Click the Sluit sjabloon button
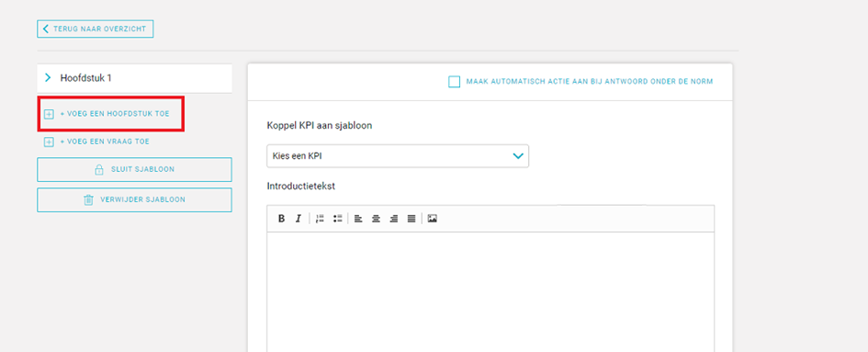Image resolution: width=868 pixels, height=352 pixels. [134, 170]
